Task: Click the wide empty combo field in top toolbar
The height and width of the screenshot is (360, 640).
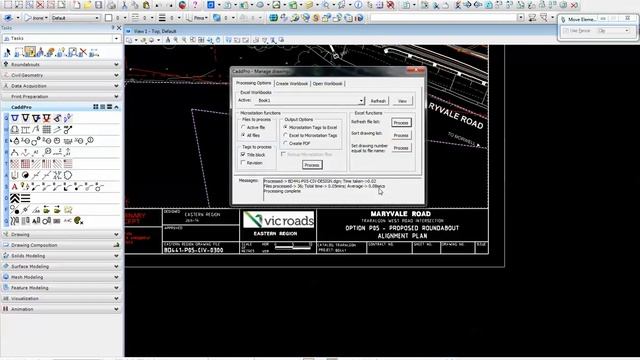Action: tap(447, 18)
